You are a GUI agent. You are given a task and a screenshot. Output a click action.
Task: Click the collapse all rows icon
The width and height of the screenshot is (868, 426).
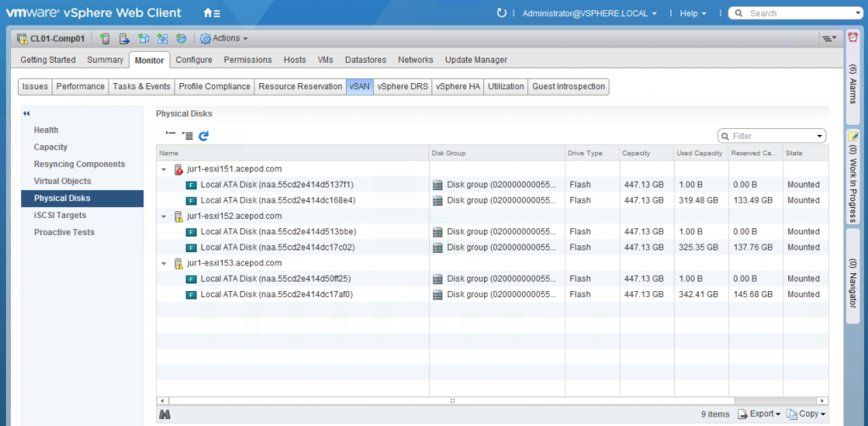tap(170, 135)
